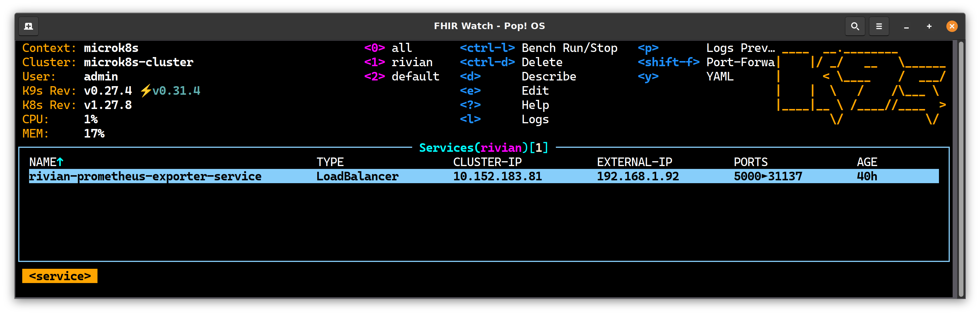Image resolution: width=980 pixels, height=315 pixels.
Task: Select the all namespaces shortcut
Action: coord(401,48)
